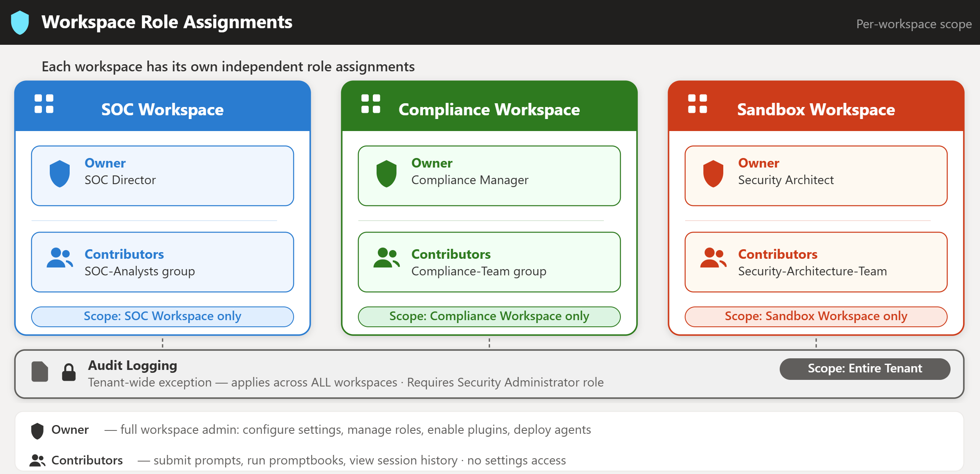
Task: Select the Scope: SOC Workspace only pill
Action: click(x=163, y=317)
